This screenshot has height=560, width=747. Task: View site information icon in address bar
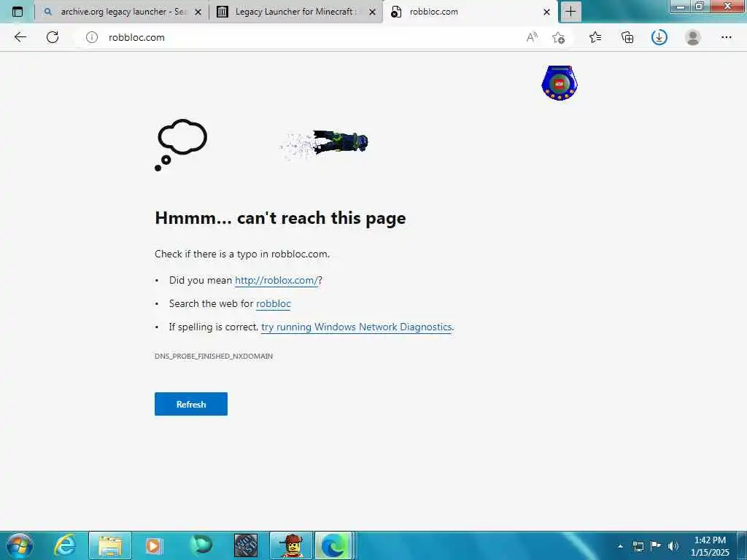91,37
